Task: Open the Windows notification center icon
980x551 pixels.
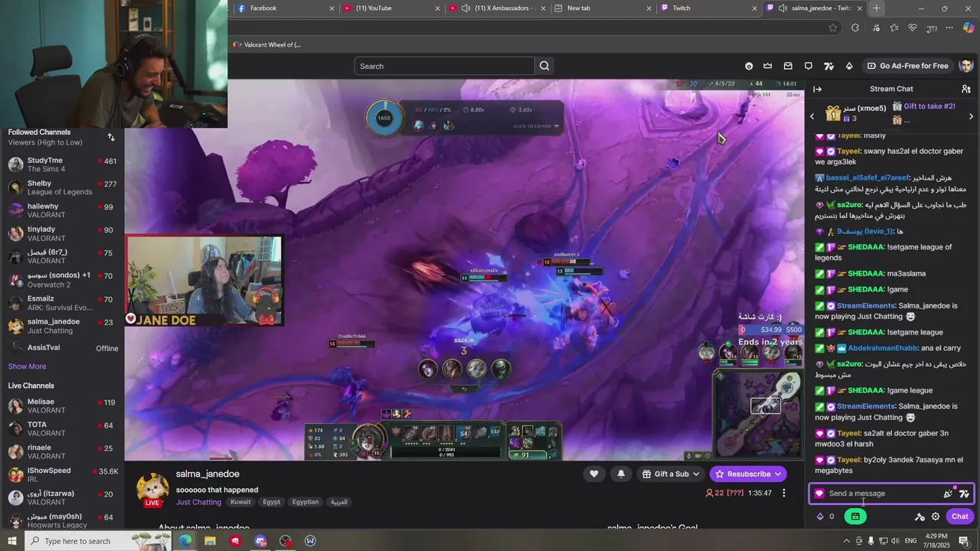Action: 964,541
